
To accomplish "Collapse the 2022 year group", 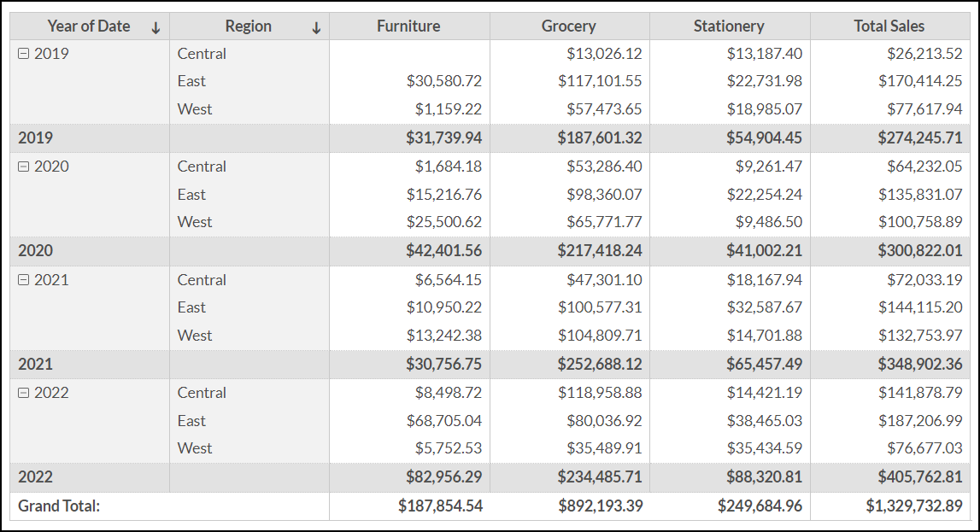I will [24, 393].
